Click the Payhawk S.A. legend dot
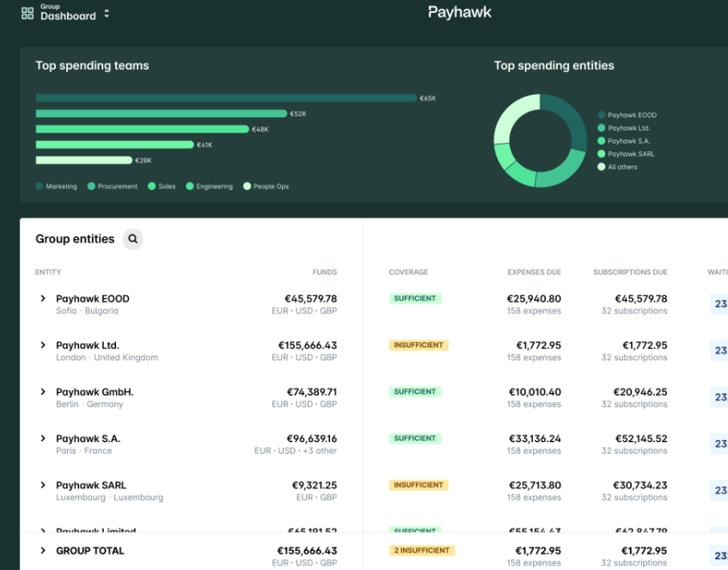The image size is (728, 570). point(601,140)
